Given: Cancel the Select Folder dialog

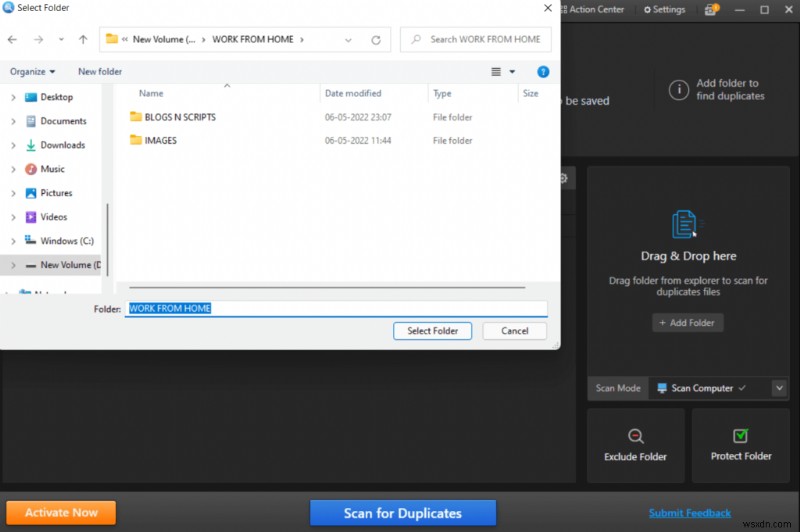Looking at the screenshot, I should 515,331.
